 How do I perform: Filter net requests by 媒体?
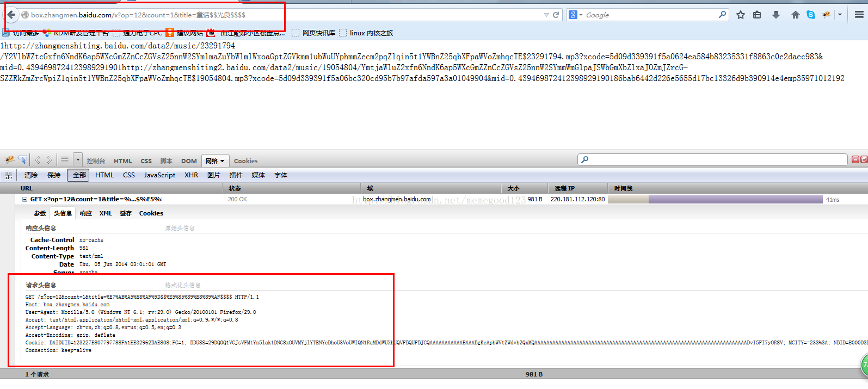click(258, 175)
